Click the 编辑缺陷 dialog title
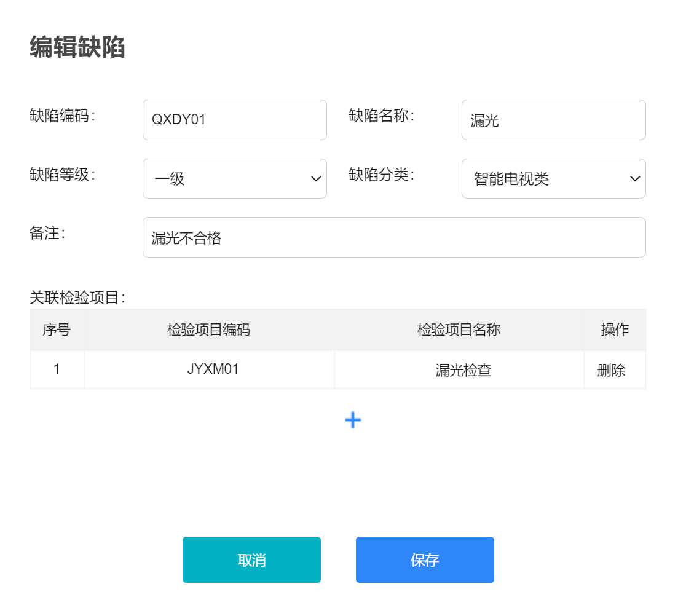 (x=77, y=48)
